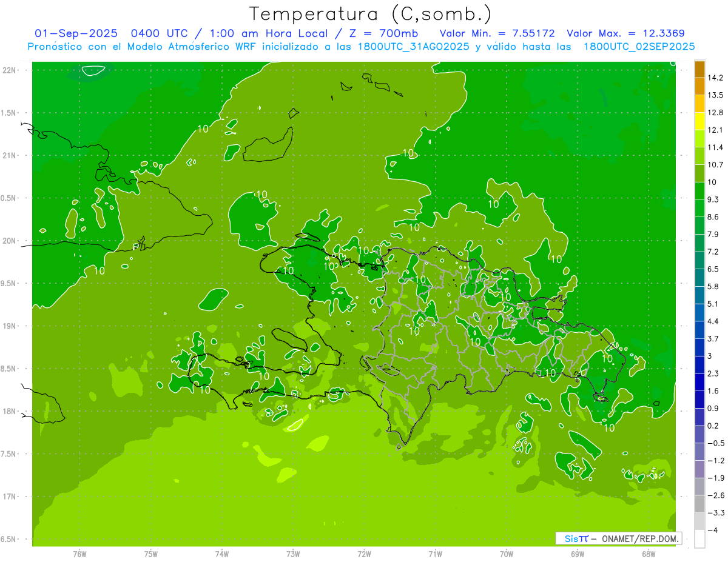728x562 pixels.
Task: Click the '-0.5' color scale label
Action: pos(716,443)
